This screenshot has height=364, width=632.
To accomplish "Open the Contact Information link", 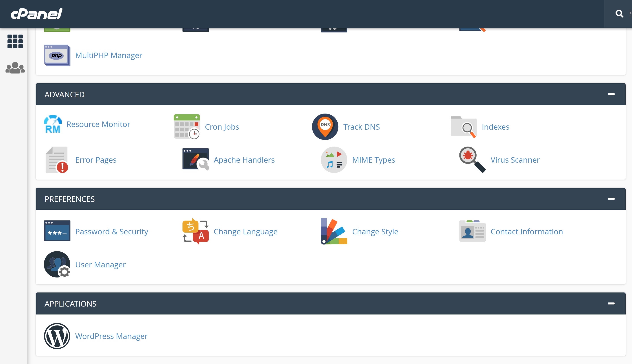I will [527, 232].
